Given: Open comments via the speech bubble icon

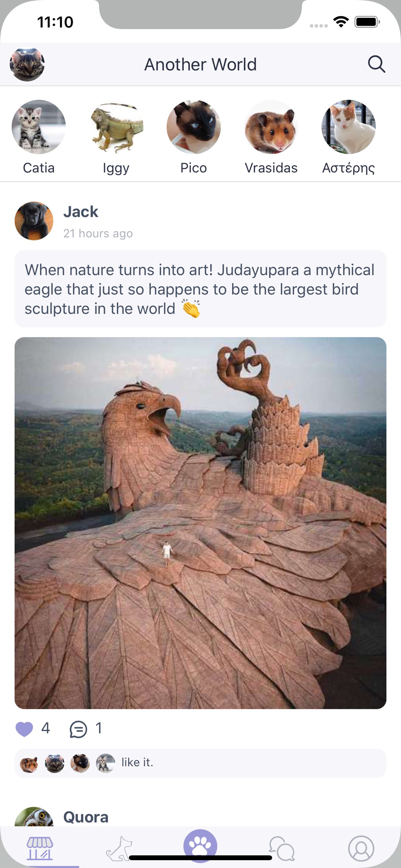Looking at the screenshot, I should (x=78, y=729).
